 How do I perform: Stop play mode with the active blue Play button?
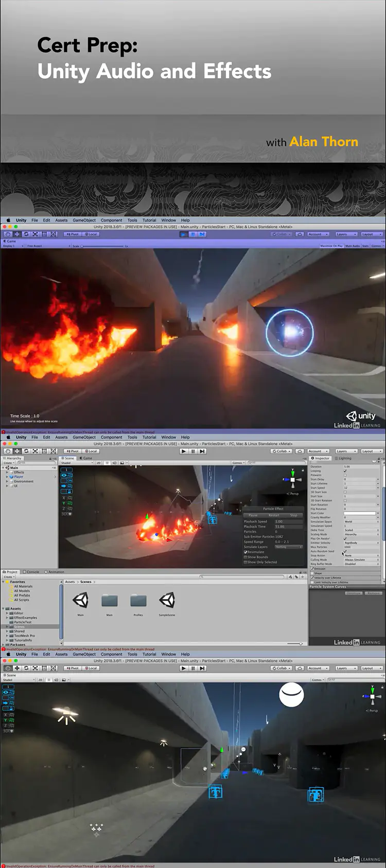click(184, 234)
